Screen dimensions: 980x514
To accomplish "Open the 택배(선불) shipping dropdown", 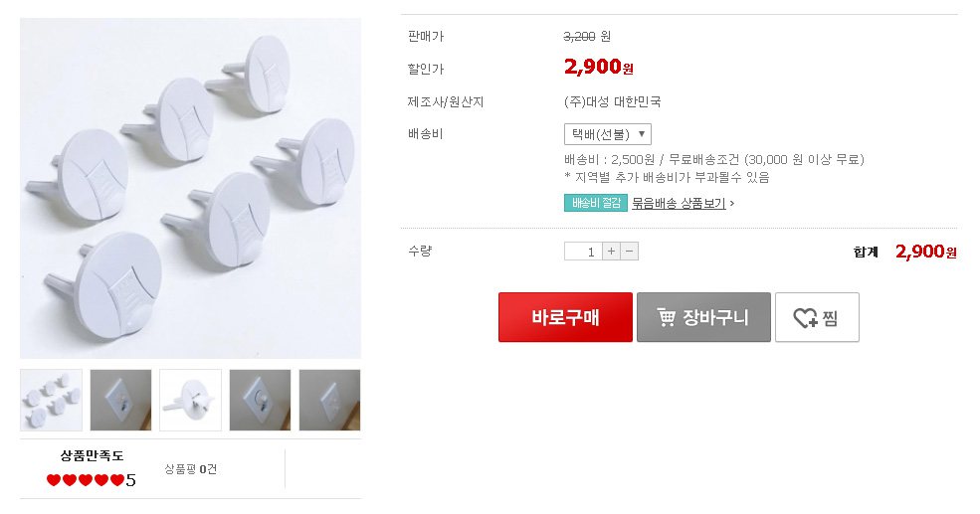I will coord(607,134).
